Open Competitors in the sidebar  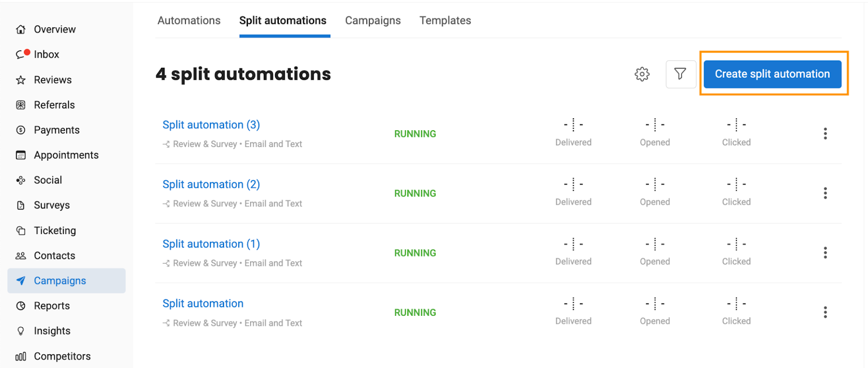(62, 356)
